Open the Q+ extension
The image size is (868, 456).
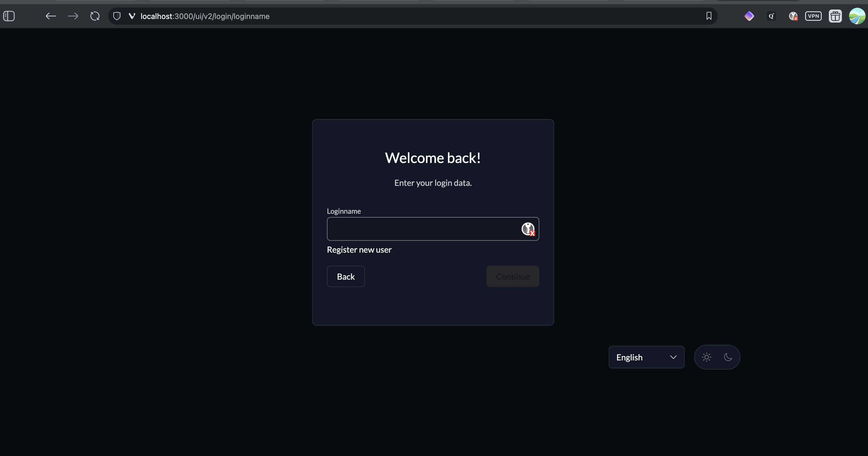771,16
